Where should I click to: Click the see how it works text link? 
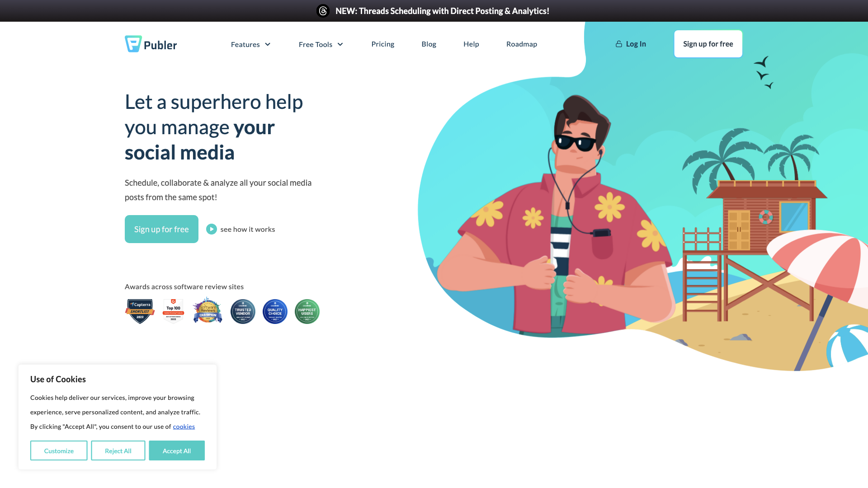point(247,229)
